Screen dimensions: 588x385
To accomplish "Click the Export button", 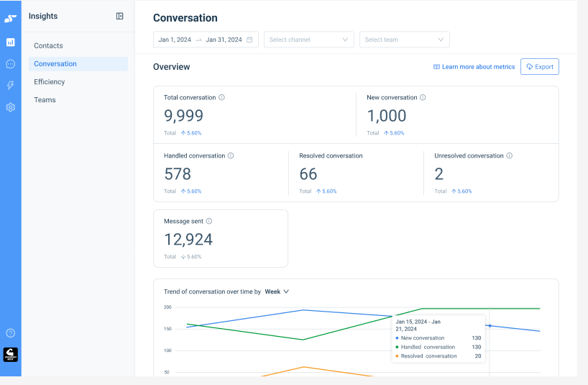I will coord(539,67).
